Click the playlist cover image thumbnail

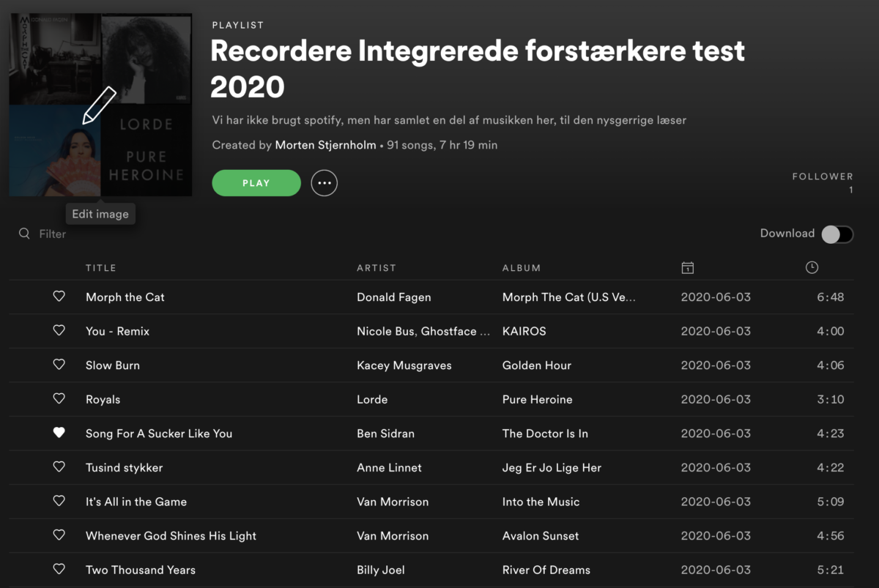(x=100, y=105)
